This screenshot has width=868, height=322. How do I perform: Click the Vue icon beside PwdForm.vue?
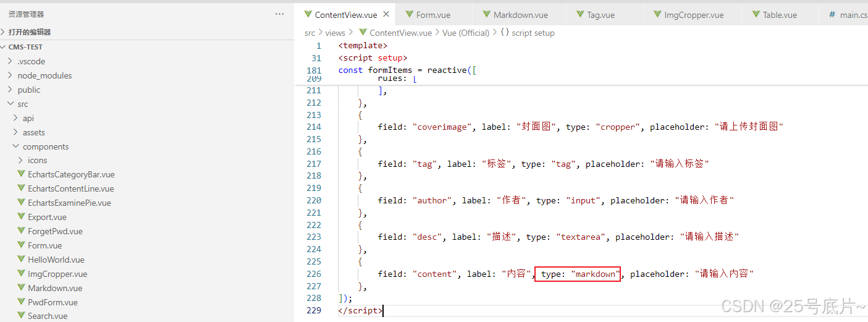coord(21,302)
